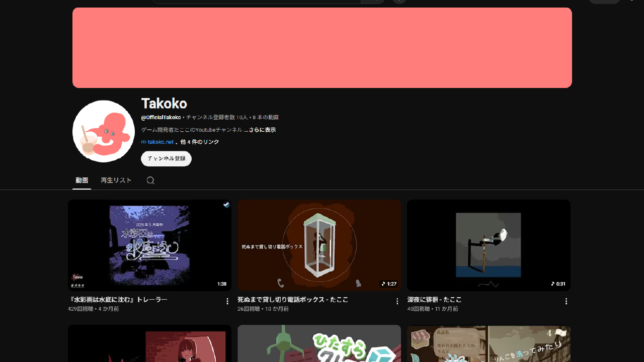Switch to the 動画 tab

(82, 180)
